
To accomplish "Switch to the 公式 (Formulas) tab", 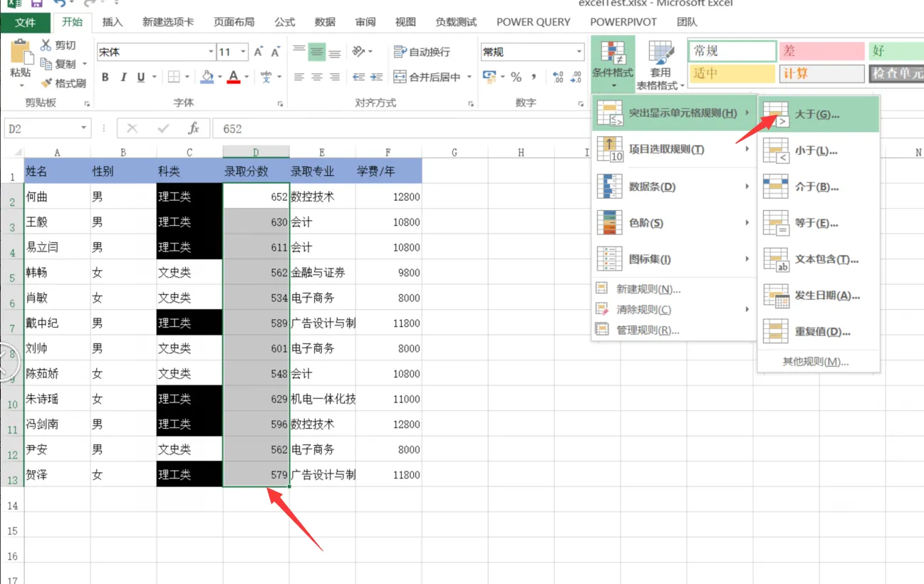I will click(284, 22).
